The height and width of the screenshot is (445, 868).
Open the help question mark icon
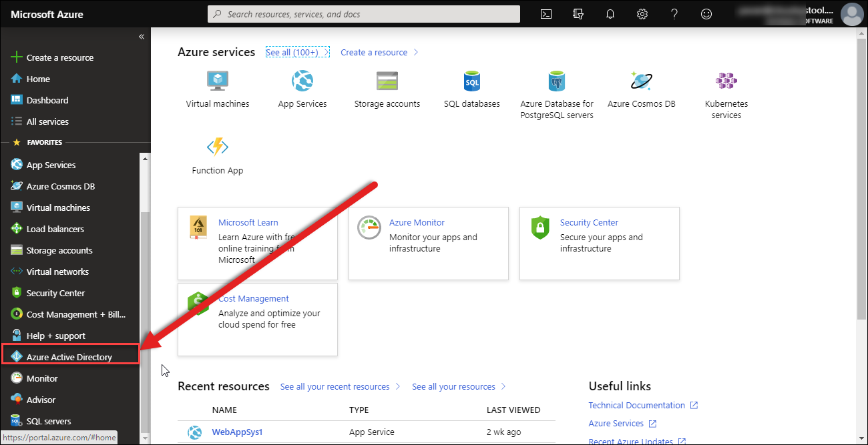(674, 14)
